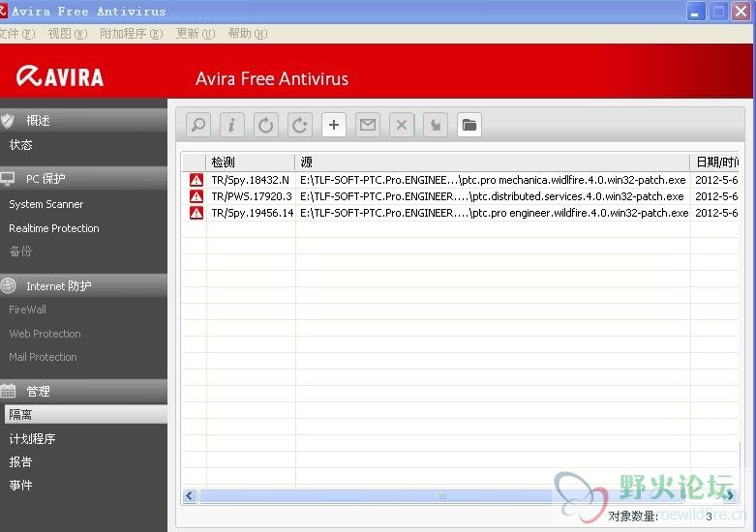Minimize the Avira window
The image size is (756, 532).
[696, 11]
